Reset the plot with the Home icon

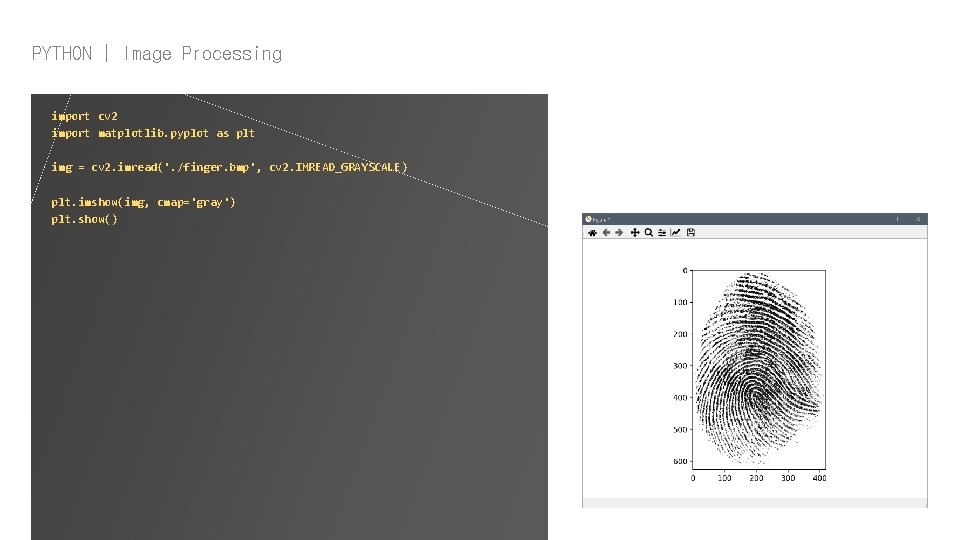pyautogui.click(x=592, y=233)
